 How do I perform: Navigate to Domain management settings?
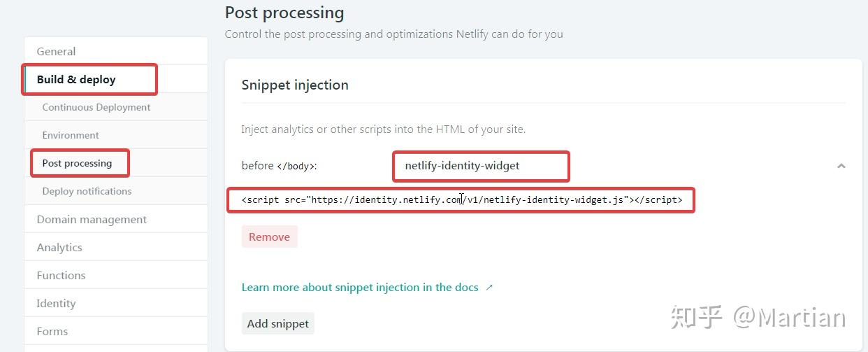pyautogui.click(x=92, y=219)
